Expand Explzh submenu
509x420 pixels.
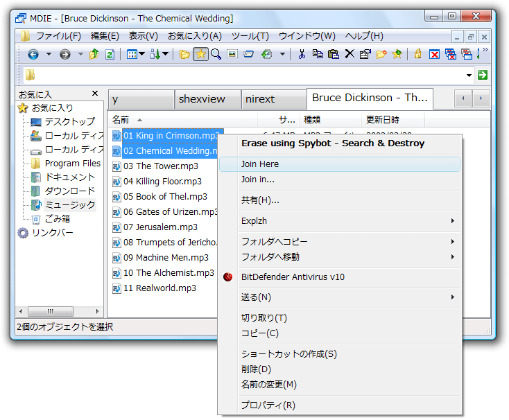point(340,221)
